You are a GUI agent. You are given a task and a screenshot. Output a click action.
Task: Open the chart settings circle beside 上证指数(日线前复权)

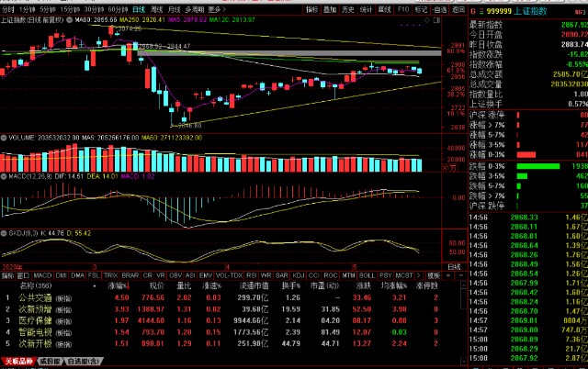tap(70, 20)
